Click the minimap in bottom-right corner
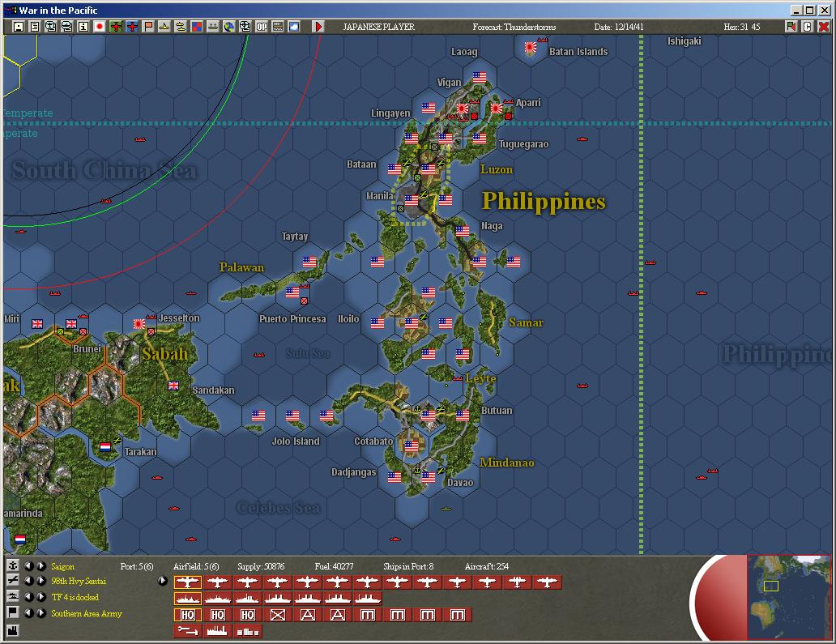This screenshot has height=644, width=836. click(788, 597)
